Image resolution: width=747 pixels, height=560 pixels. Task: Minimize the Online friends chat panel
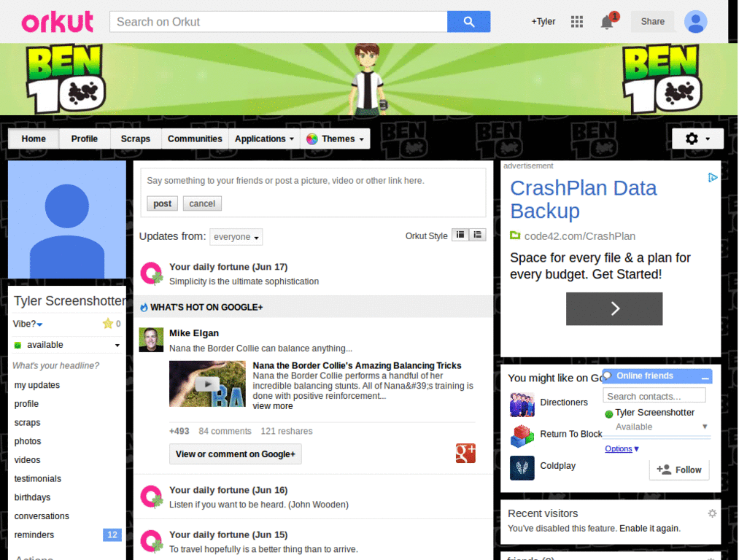click(x=705, y=377)
